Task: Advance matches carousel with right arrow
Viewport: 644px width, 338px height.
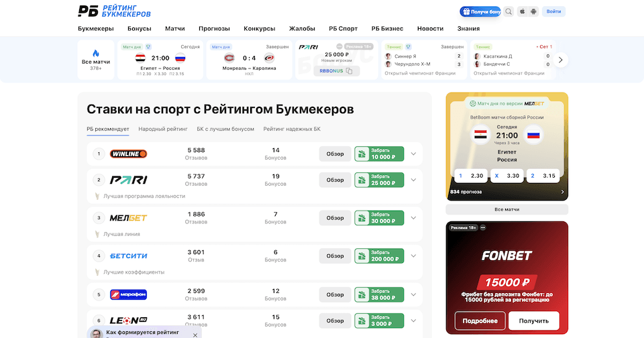Action: (560, 60)
